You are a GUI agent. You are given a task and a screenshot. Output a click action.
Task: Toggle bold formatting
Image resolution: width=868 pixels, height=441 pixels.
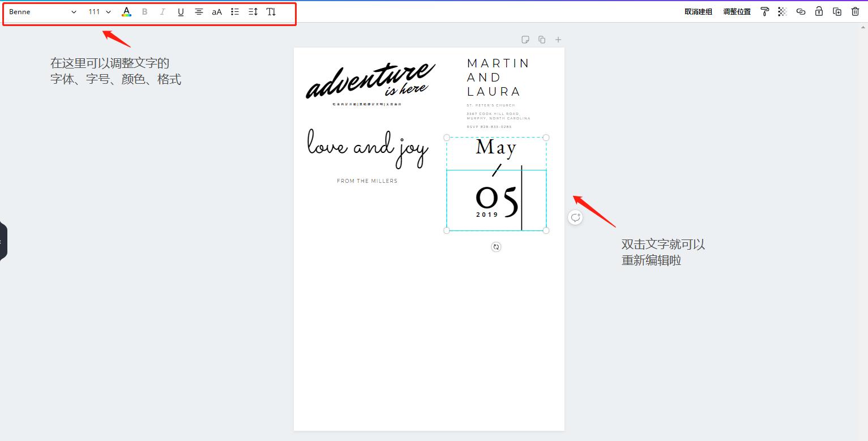pos(144,11)
